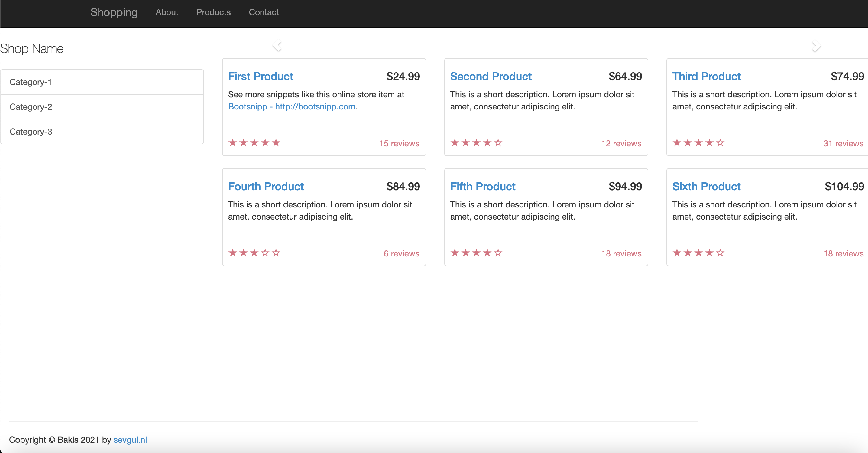
Task: Go to the About page
Action: [167, 12]
